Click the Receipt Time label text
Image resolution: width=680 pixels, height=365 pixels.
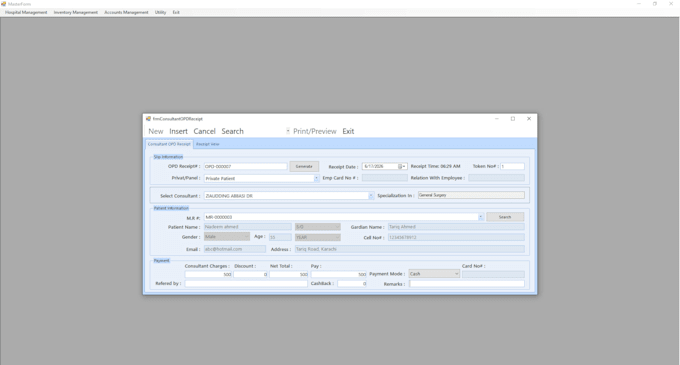pyautogui.click(x=435, y=166)
